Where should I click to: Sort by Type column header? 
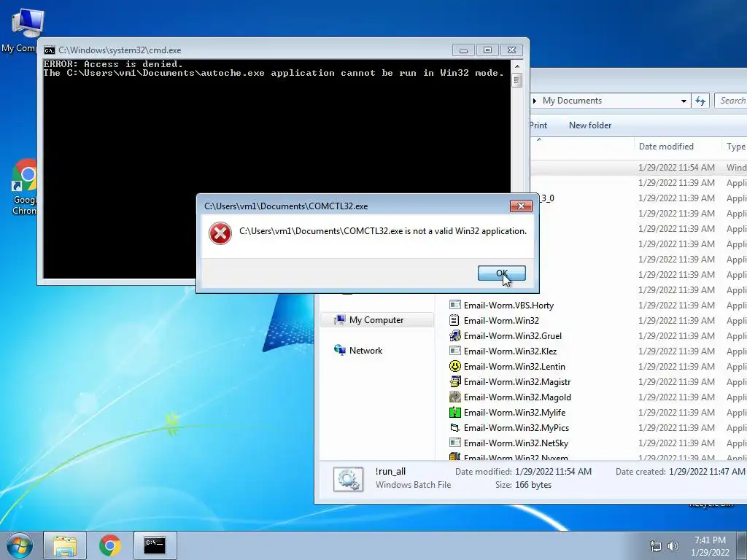coord(736,147)
